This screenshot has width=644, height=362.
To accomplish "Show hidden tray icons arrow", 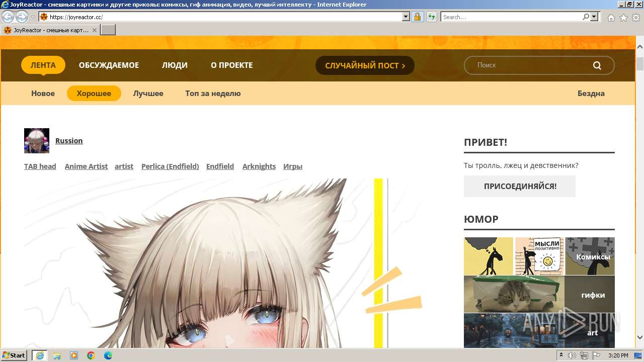I will (561, 355).
